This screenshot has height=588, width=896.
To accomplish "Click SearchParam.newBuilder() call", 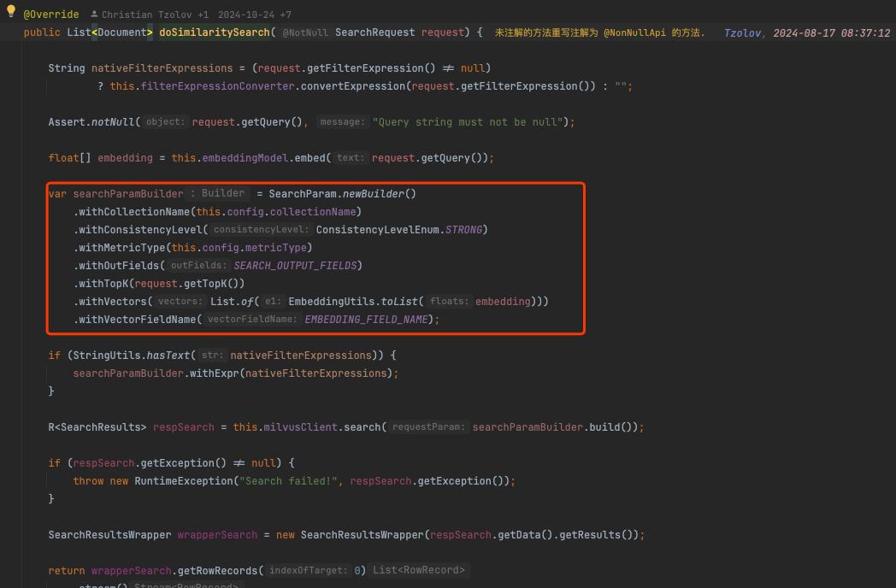I will click(342, 194).
